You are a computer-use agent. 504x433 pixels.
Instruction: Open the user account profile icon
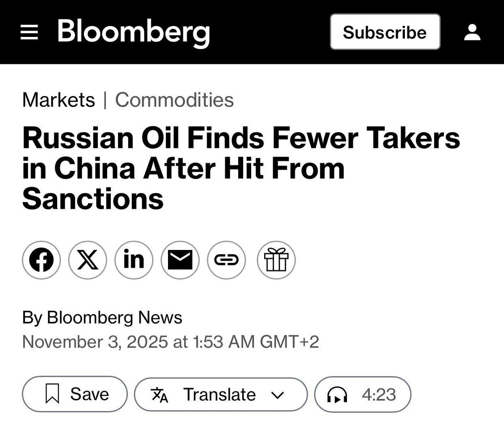[472, 32]
